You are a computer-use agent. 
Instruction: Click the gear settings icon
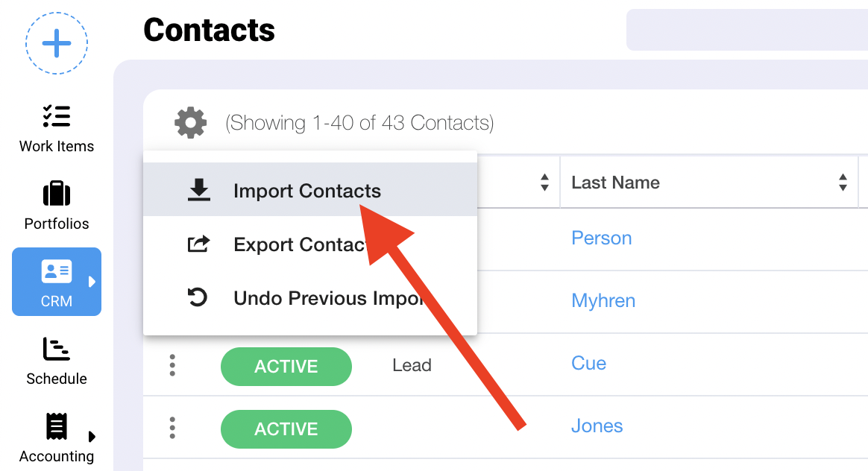click(x=190, y=122)
